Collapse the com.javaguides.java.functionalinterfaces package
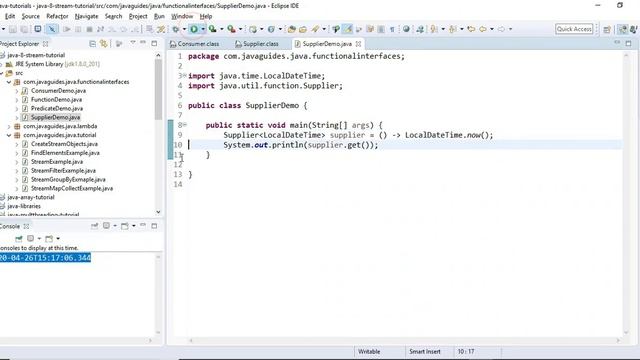 click(9, 82)
